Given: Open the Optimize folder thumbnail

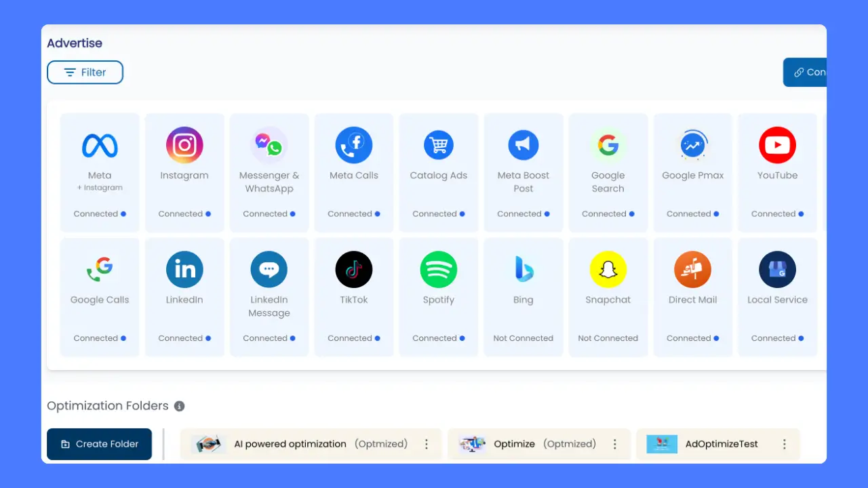Looking at the screenshot, I should pos(472,444).
